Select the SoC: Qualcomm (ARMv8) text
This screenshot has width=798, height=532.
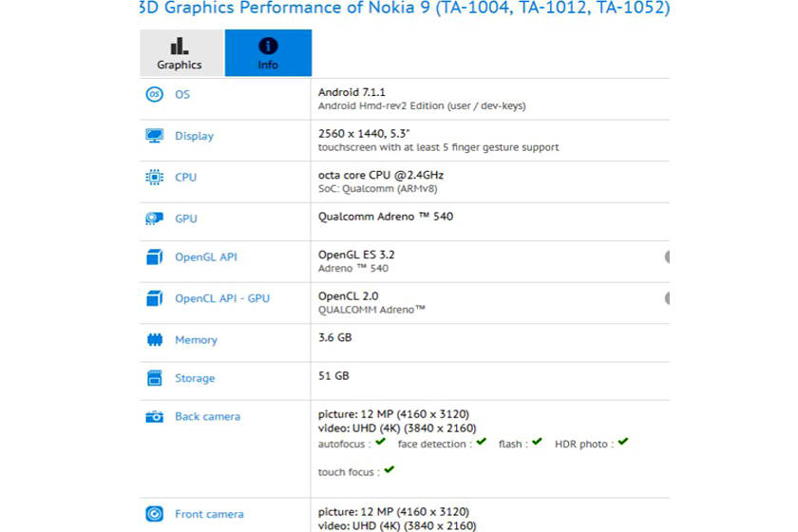pyautogui.click(x=378, y=189)
